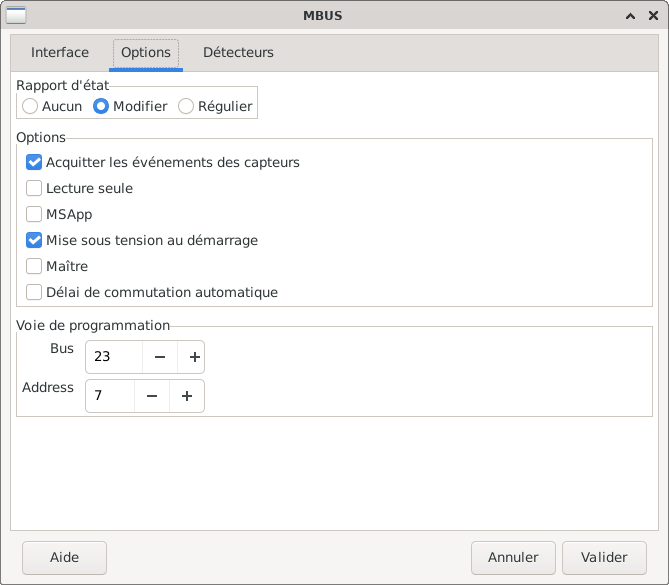Screen dimensions: 669x585
Task: Switch to the Interface tab
Action: coord(60,53)
